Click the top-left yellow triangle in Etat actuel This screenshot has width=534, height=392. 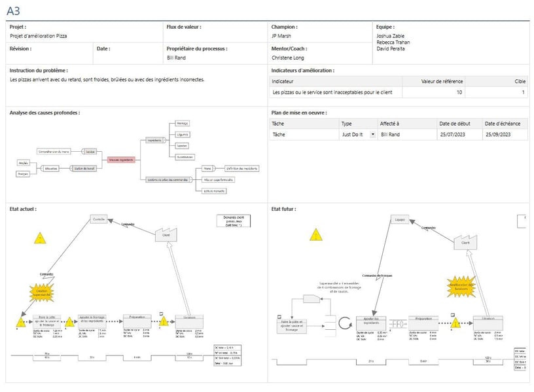coord(40,238)
